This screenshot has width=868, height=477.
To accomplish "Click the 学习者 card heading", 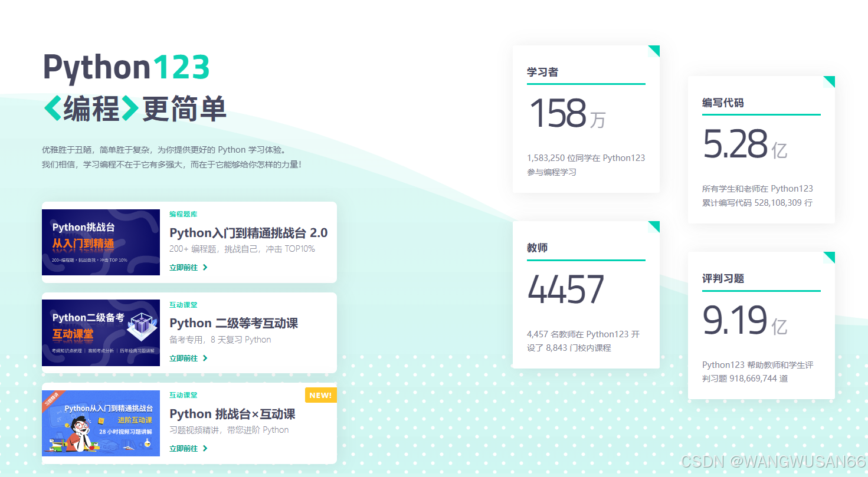I will point(542,72).
